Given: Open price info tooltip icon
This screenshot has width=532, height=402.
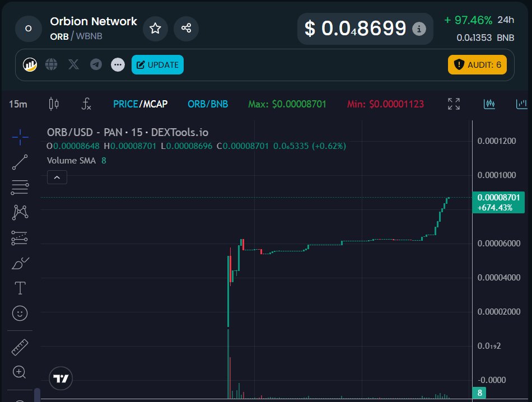Looking at the screenshot, I should (x=419, y=29).
